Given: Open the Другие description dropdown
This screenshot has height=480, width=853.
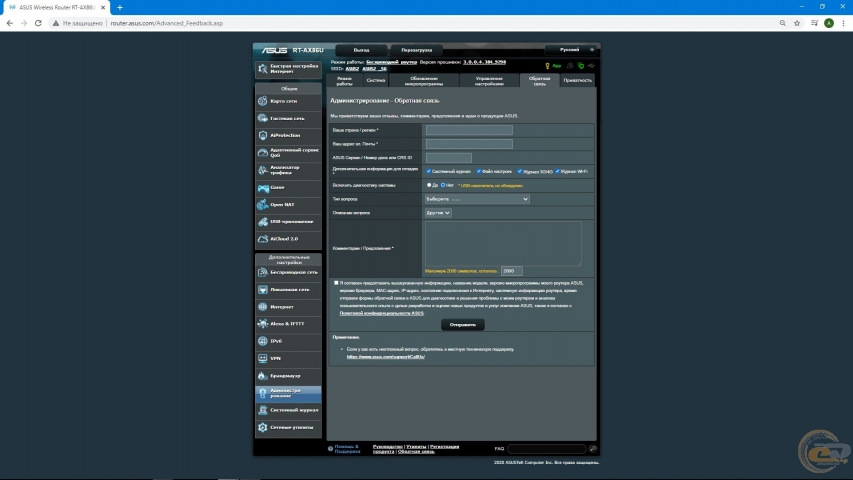Looking at the screenshot, I should [438, 213].
